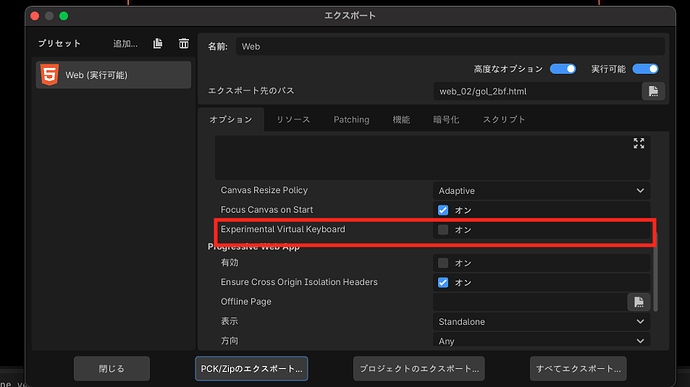
Task: Uncheck Ensure Cross Origin Isolation Headers
Action: coord(443,282)
